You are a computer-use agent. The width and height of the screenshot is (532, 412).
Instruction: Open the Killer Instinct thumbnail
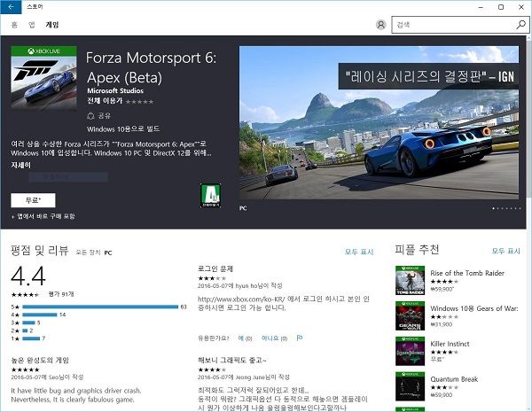[x=410, y=351]
